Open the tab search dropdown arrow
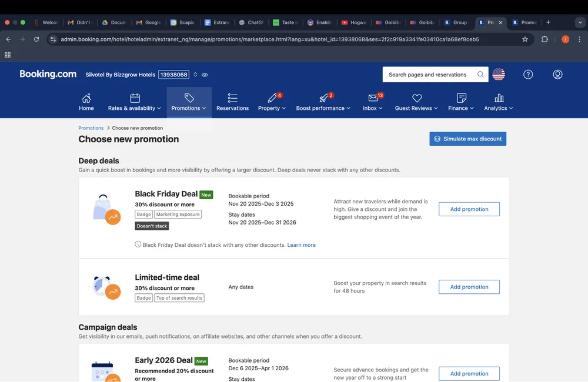 pos(580,22)
